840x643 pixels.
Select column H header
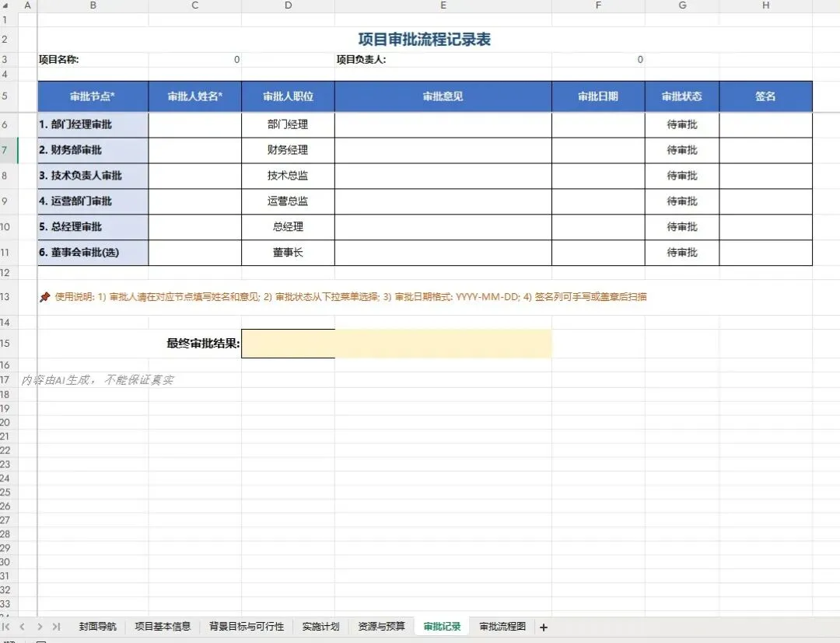point(766,5)
